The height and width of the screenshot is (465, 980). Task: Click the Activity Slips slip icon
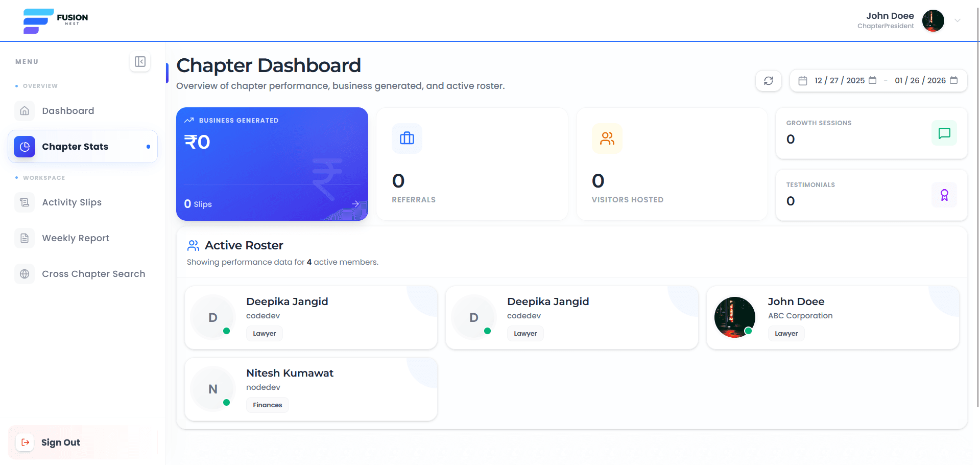click(24, 202)
